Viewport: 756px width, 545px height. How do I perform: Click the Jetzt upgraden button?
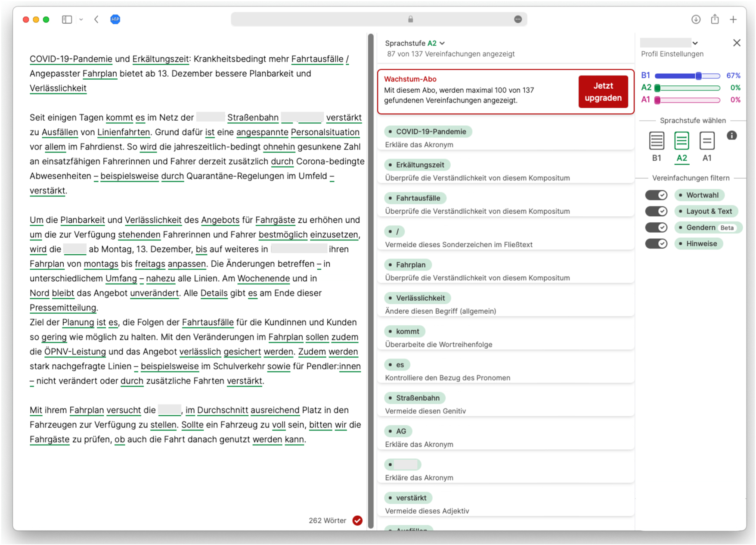603,91
